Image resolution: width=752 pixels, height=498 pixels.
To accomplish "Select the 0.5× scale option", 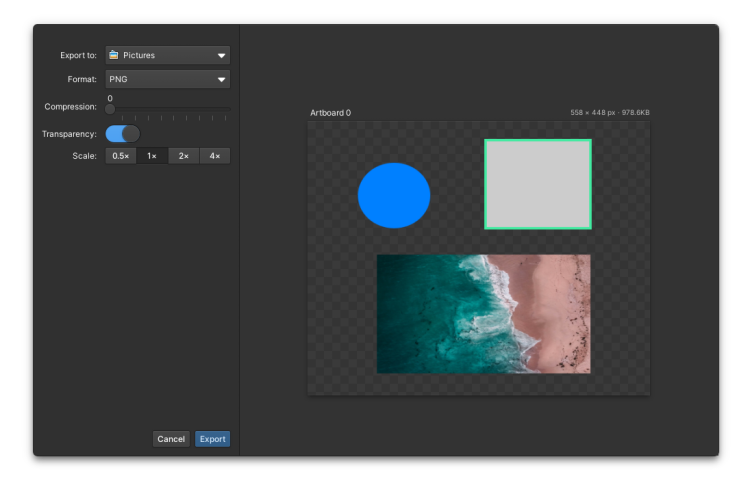I will pos(121,156).
